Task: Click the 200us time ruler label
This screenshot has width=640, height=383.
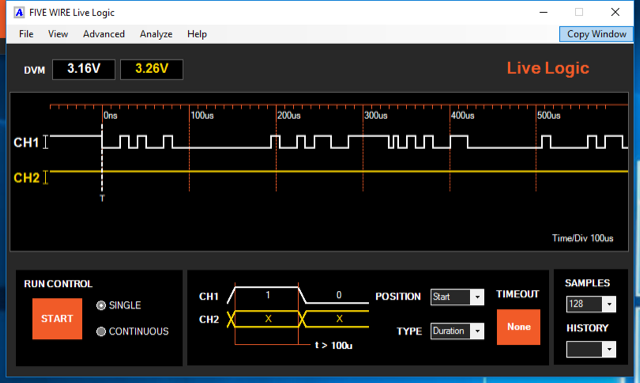Action: click(x=289, y=116)
